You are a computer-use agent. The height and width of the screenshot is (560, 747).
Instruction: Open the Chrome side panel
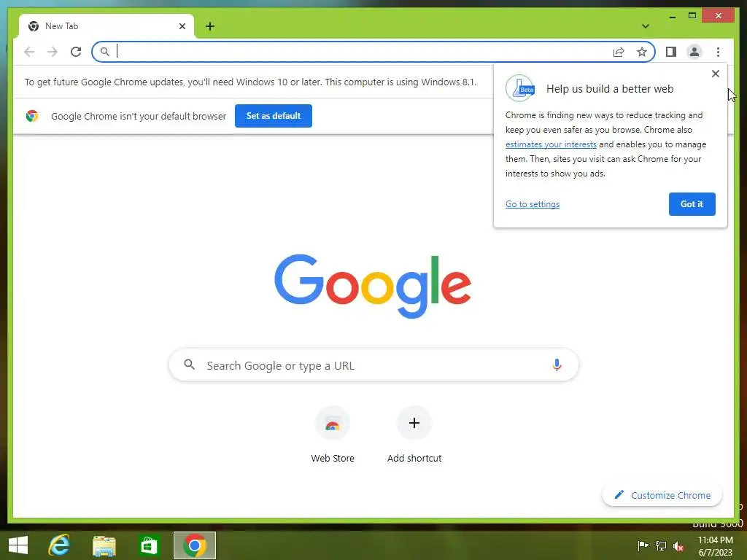[x=671, y=52]
